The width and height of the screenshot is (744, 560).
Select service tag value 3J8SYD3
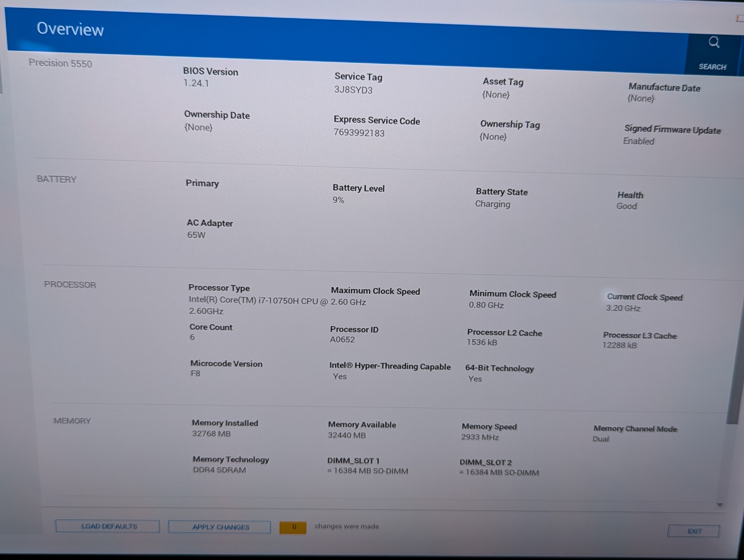click(x=353, y=90)
